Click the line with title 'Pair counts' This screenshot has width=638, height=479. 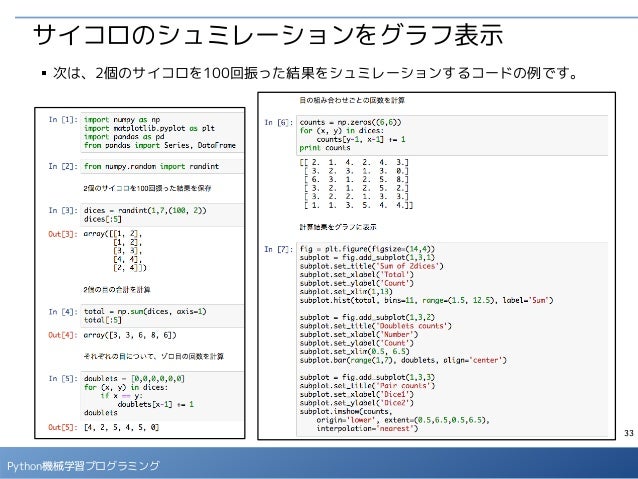click(367, 385)
